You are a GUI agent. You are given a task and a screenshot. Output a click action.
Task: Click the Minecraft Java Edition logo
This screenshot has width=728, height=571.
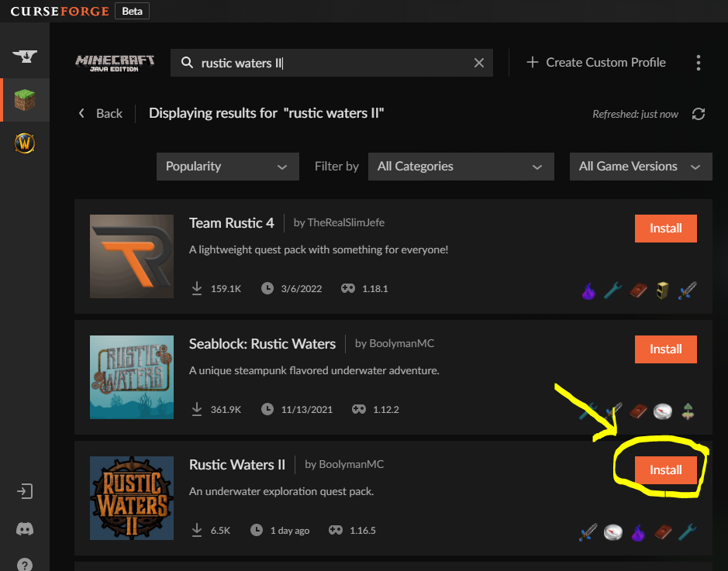(x=115, y=63)
